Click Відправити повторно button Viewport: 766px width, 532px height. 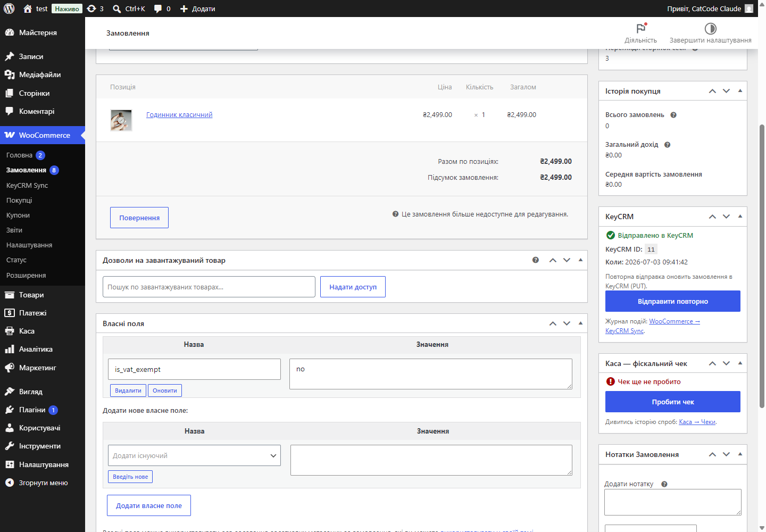click(x=673, y=301)
